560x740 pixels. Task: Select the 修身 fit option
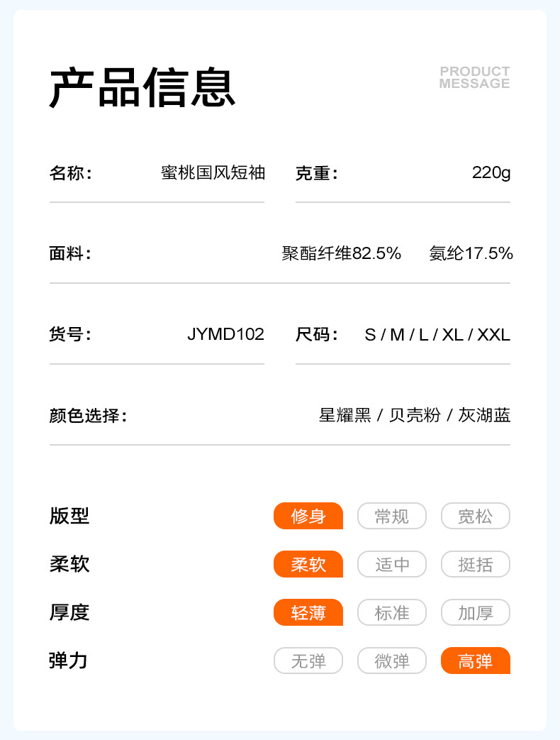pos(308,517)
